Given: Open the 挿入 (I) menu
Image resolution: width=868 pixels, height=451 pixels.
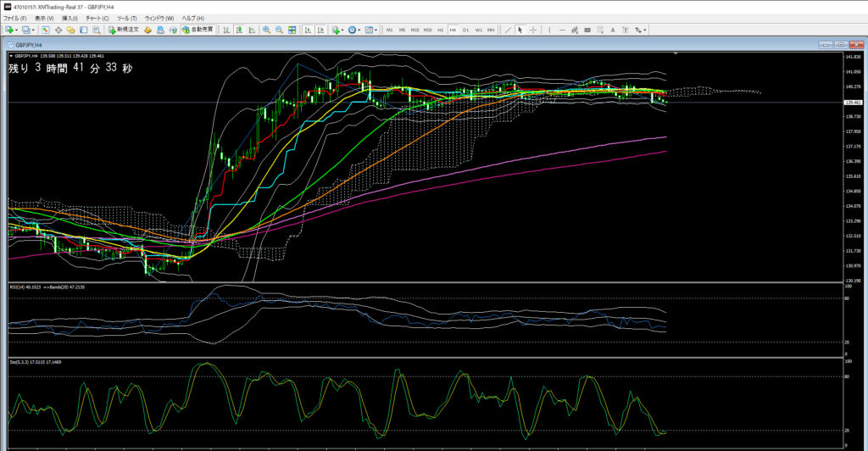Looking at the screenshot, I should pos(70,19).
